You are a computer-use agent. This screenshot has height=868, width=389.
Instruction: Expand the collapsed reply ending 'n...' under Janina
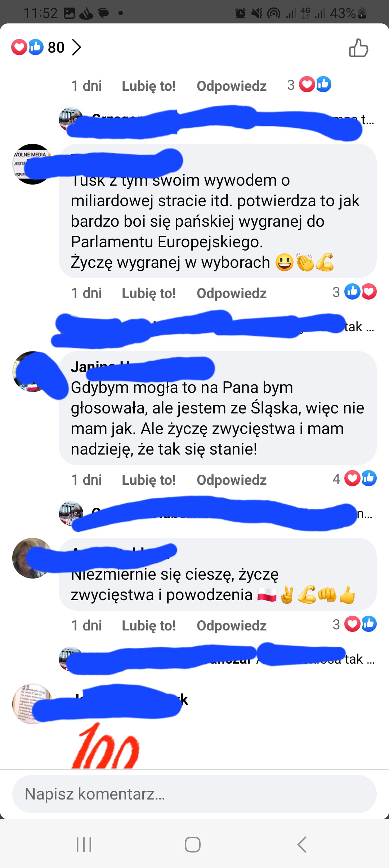216,514
